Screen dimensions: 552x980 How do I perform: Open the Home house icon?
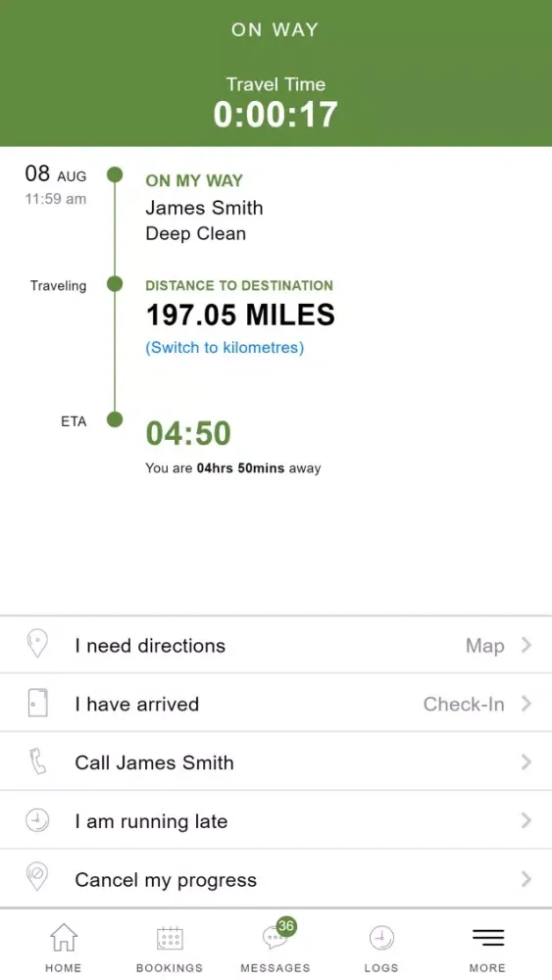coord(63,938)
